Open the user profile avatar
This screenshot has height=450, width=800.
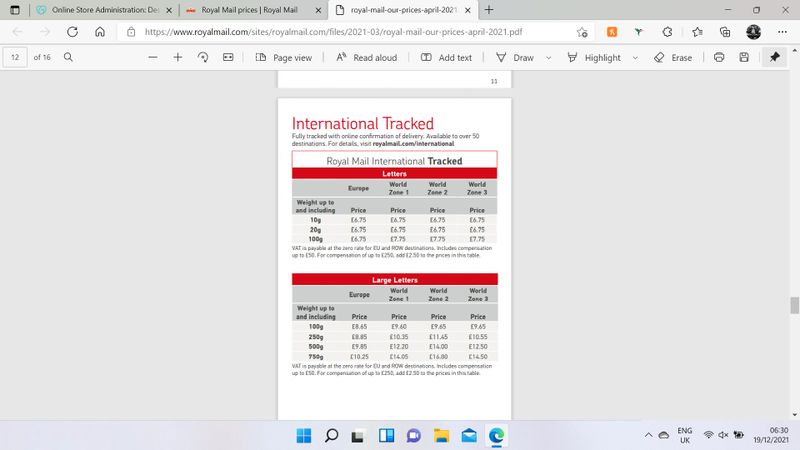point(754,32)
